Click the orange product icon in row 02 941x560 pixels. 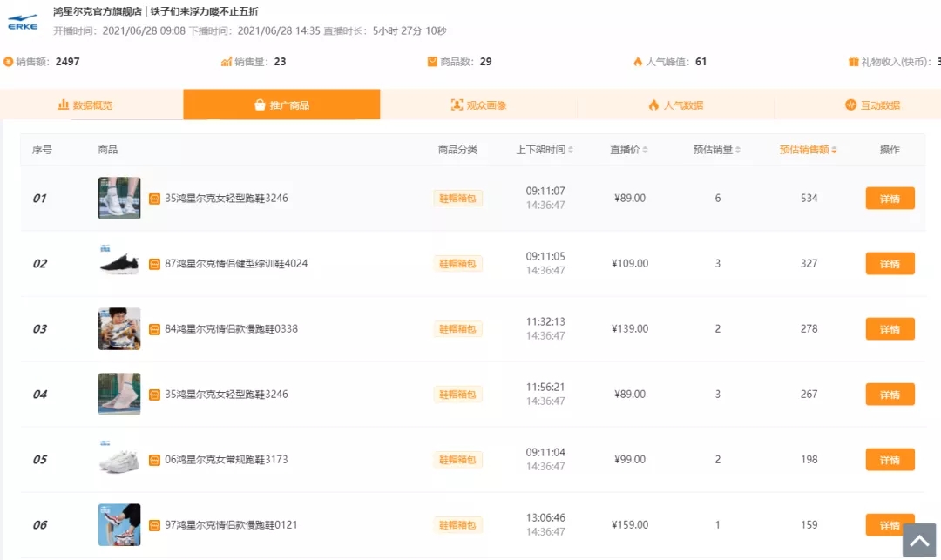pyautogui.click(x=154, y=264)
